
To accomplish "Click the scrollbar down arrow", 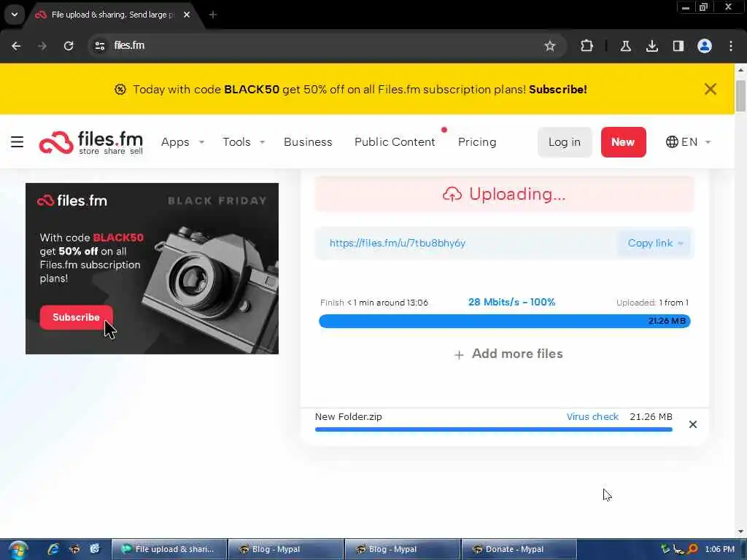I will [740, 532].
